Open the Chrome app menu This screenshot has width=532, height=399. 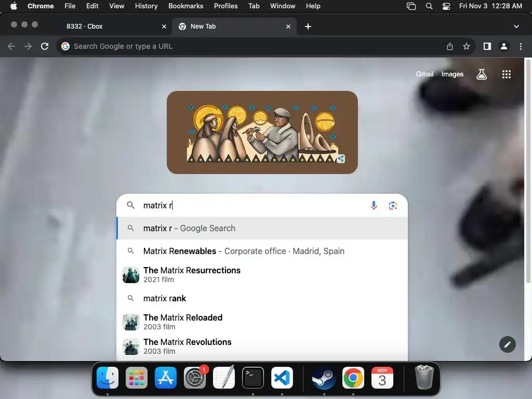pos(41,6)
